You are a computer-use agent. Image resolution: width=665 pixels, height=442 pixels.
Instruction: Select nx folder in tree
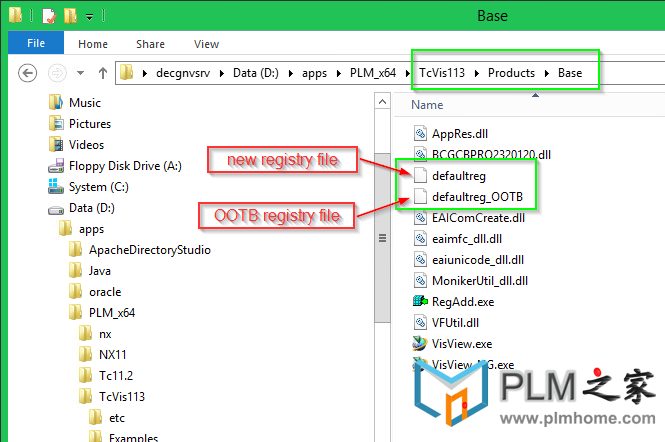coord(105,334)
